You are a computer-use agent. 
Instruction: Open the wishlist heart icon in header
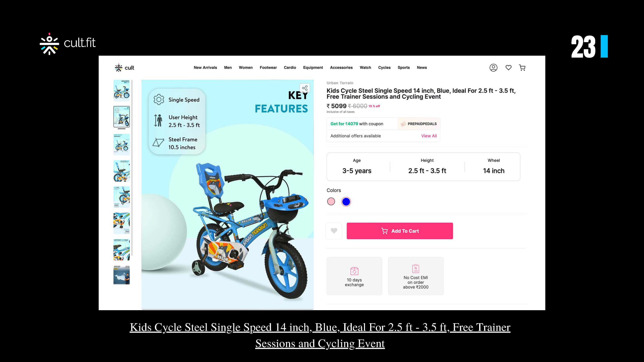coord(508,68)
